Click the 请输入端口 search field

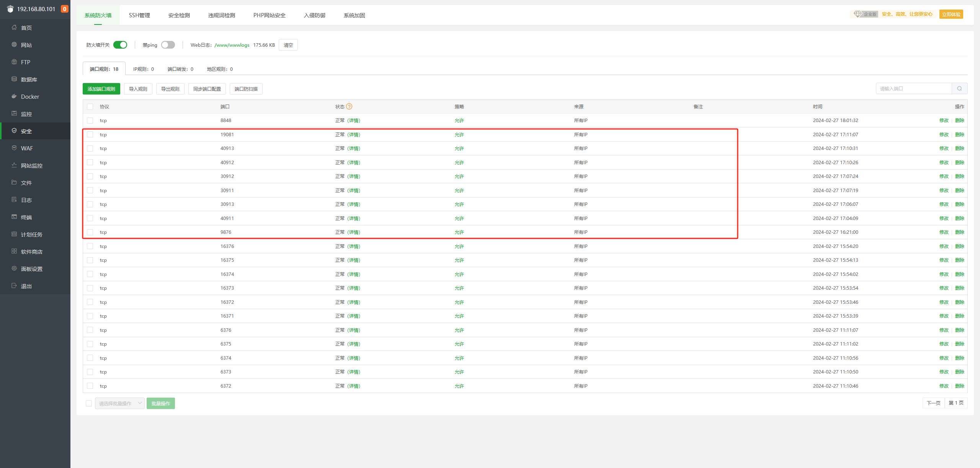(914, 89)
